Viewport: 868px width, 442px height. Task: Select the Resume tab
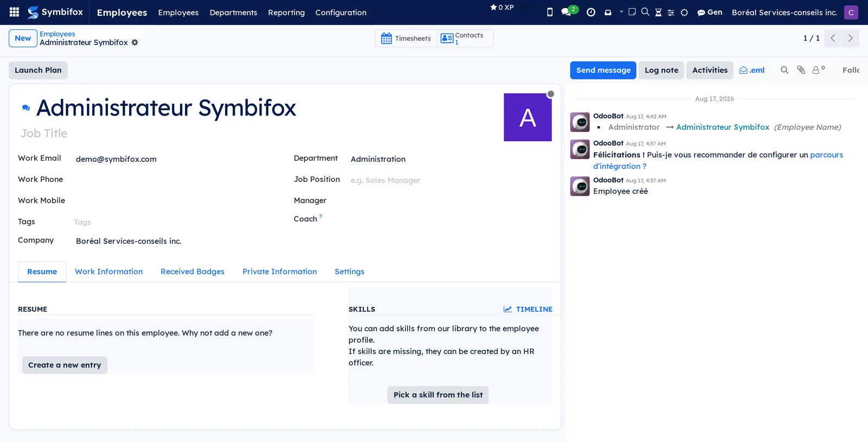point(42,271)
